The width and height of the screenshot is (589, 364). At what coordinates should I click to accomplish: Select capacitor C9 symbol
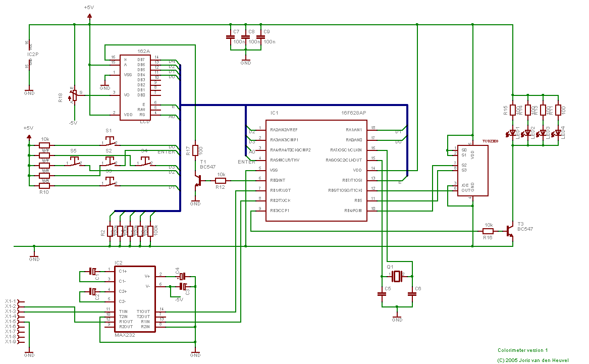point(261,37)
